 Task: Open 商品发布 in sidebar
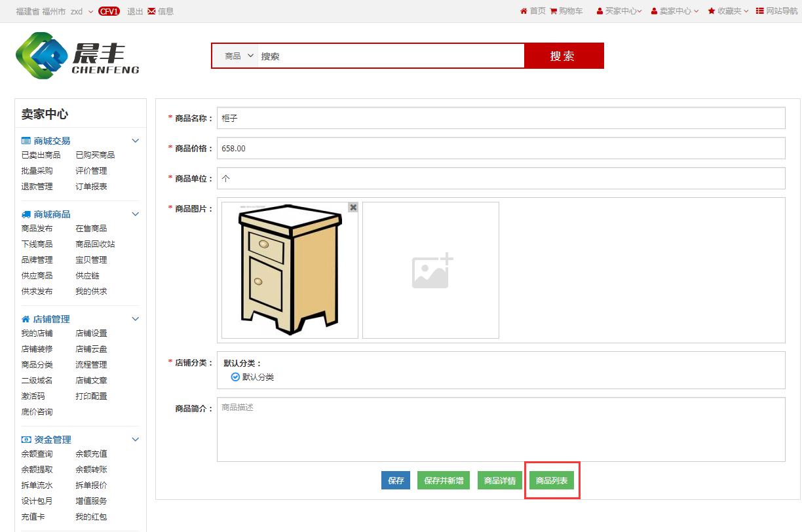tap(37, 229)
